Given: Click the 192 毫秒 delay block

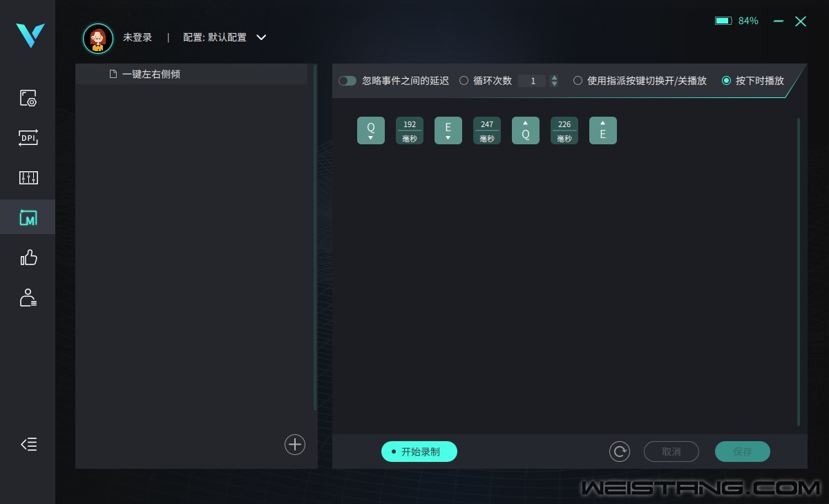Looking at the screenshot, I should click(x=410, y=130).
